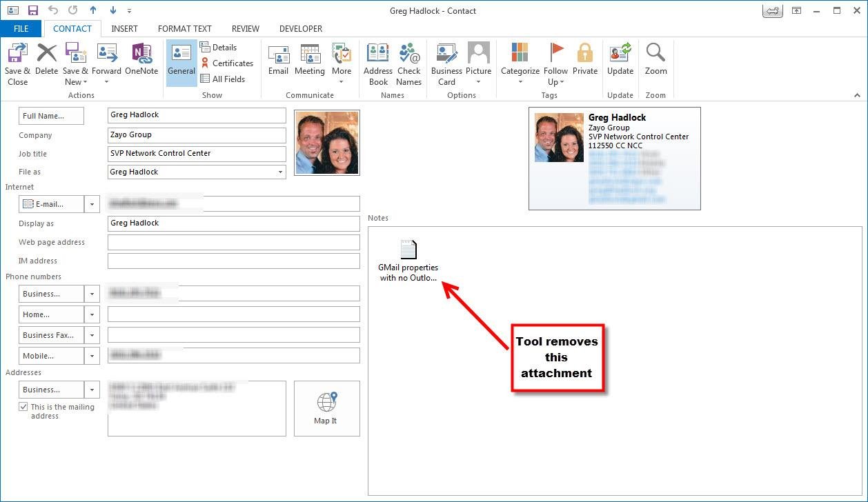The height and width of the screenshot is (502, 868).
Task: Switch to the INSERT tab
Action: coord(124,29)
